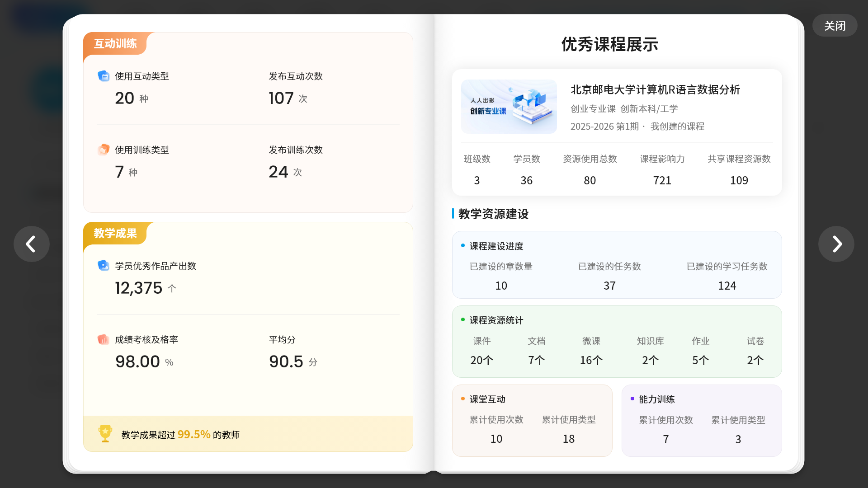Click 能力训练 累计使用次数 value 7
The image size is (868, 488).
click(666, 439)
